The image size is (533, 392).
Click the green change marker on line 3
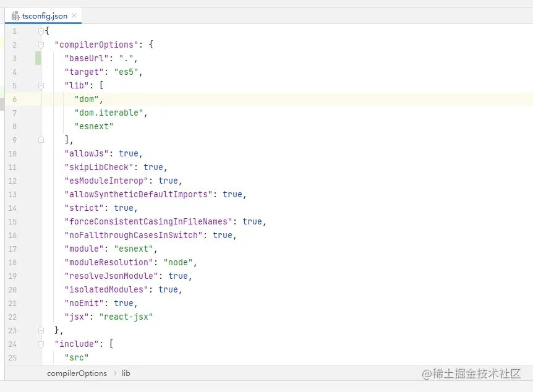(38, 59)
